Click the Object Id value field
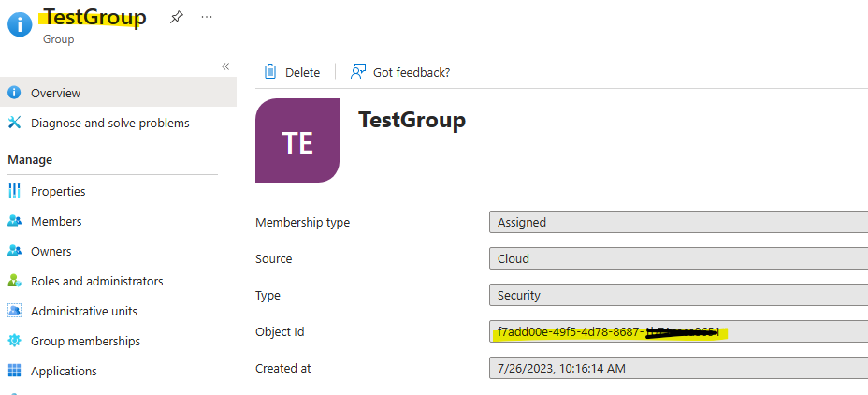The height and width of the screenshot is (395, 868). [x=679, y=332]
